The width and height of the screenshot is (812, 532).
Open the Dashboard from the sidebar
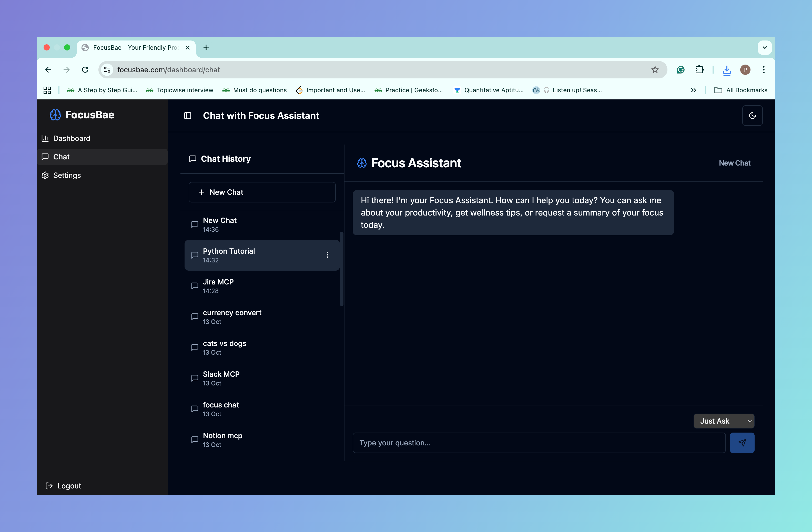click(71, 138)
